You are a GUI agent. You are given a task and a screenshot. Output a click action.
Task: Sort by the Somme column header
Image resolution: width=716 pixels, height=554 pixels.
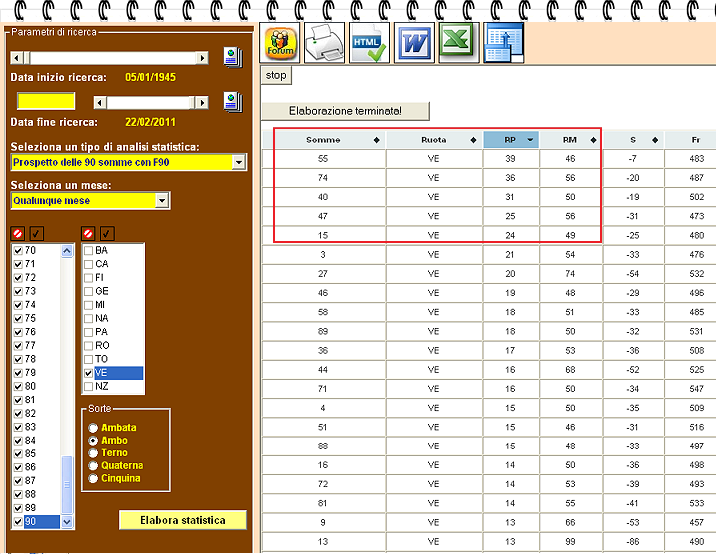coord(324,140)
